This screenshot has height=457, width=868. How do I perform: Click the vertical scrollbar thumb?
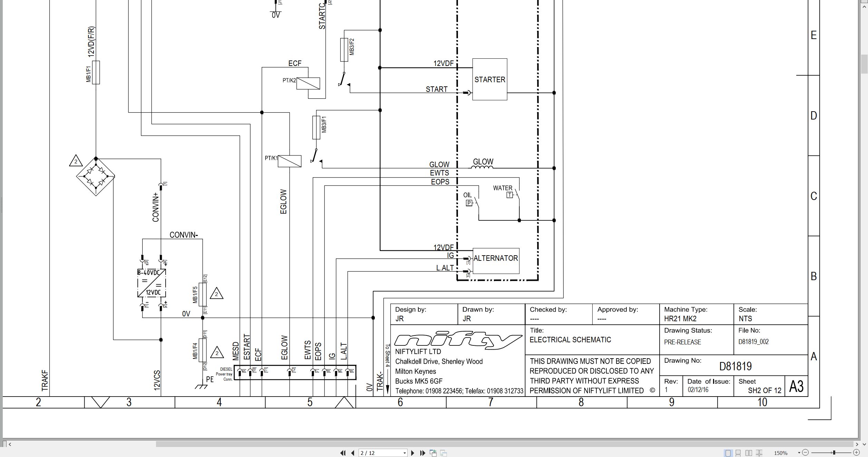click(864, 64)
